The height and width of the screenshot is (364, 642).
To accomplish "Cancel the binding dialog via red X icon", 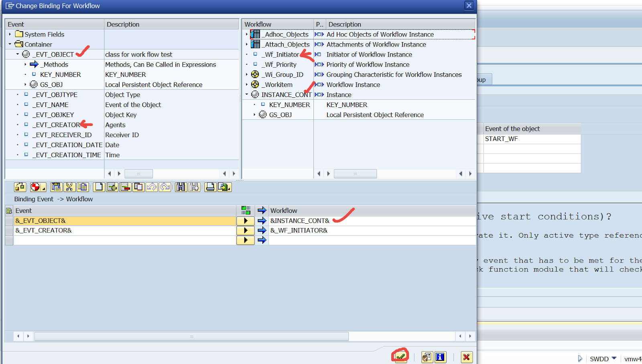I will coord(466,357).
